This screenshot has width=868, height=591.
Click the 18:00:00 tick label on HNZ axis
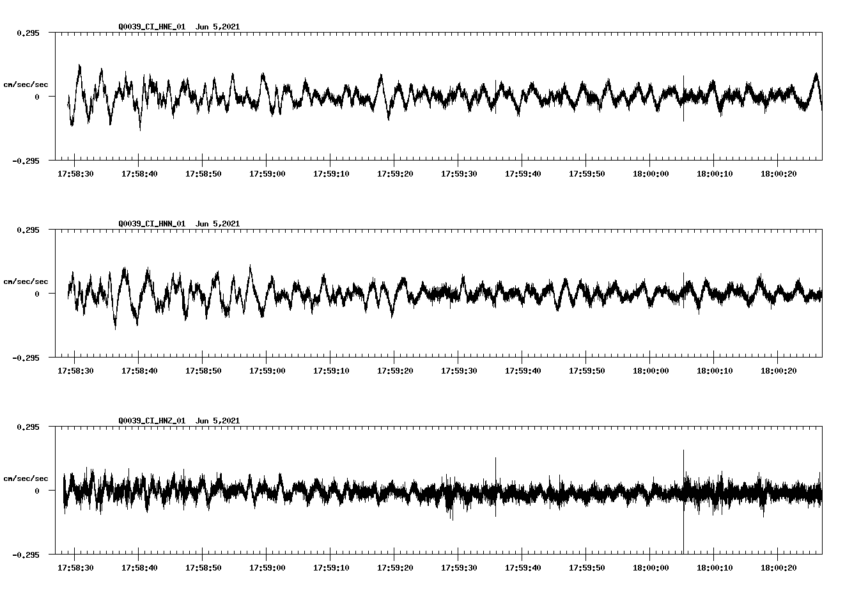pyautogui.click(x=651, y=566)
